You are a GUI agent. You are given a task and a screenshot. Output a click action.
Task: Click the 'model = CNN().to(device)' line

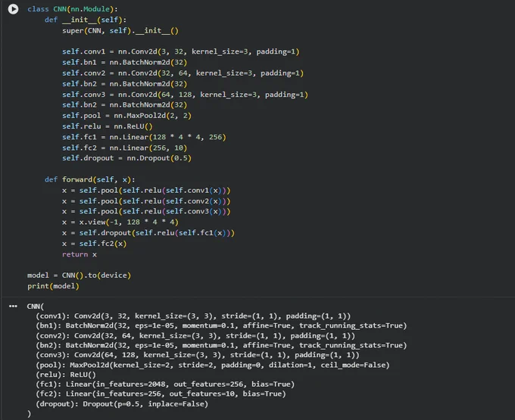click(80, 275)
